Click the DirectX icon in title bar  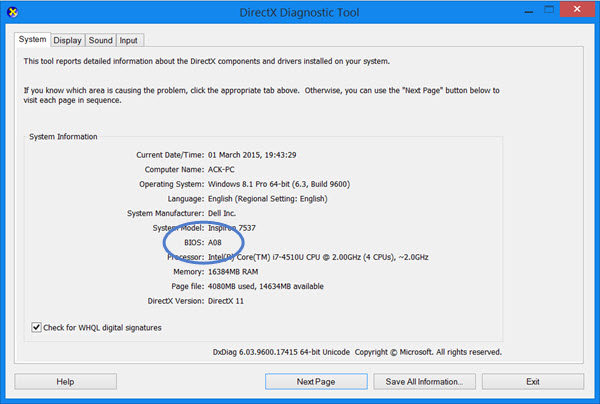13,12
